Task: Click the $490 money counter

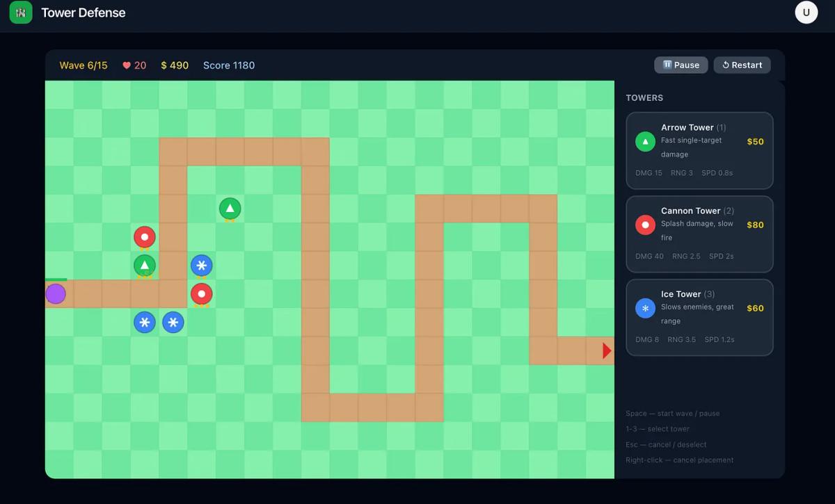Action: pos(175,65)
